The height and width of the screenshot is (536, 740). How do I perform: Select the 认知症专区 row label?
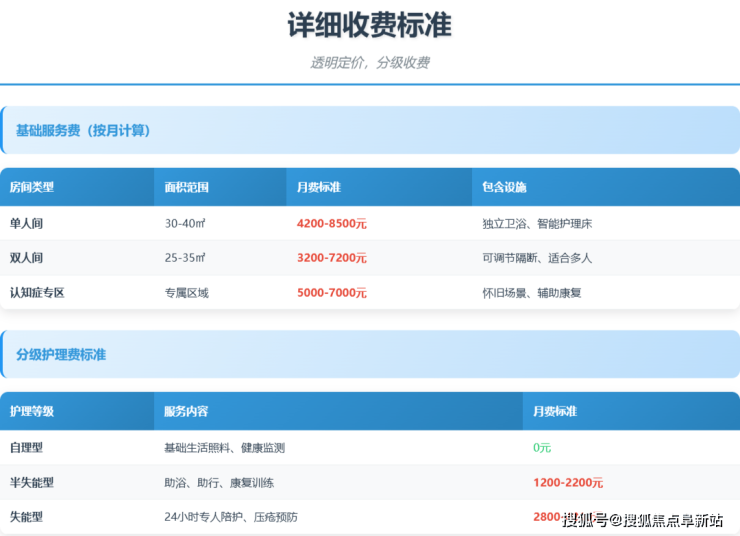pos(37,293)
